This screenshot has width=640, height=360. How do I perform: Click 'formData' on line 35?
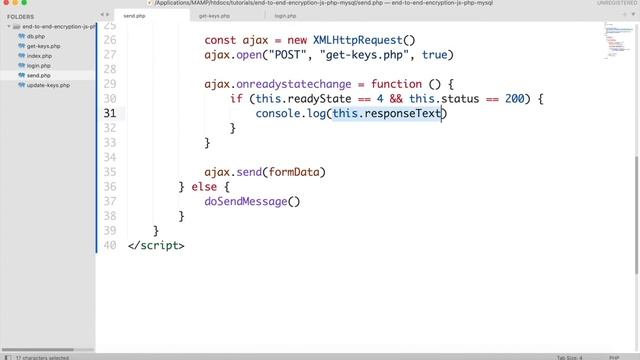click(294, 172)
